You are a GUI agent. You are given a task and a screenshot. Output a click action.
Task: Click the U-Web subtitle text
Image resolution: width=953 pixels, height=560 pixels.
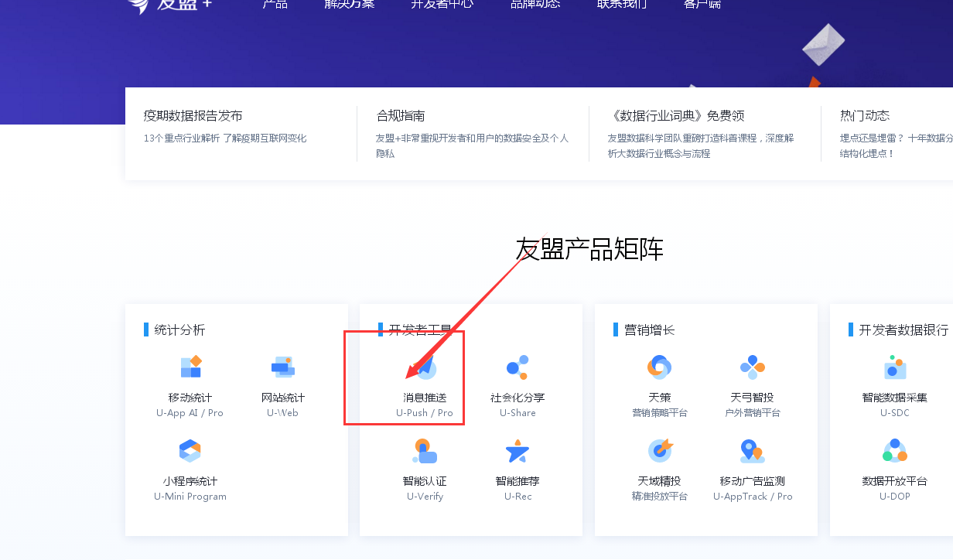(x=282, y=413)
